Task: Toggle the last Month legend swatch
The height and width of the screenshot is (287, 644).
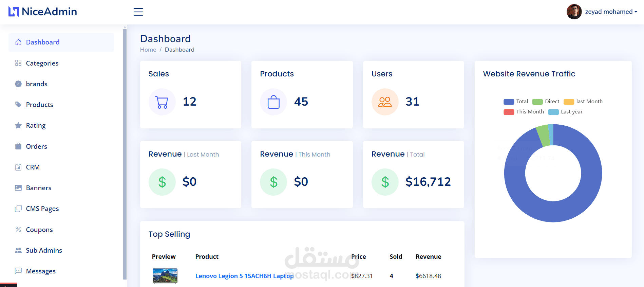Action: click(x=569, y=102)
